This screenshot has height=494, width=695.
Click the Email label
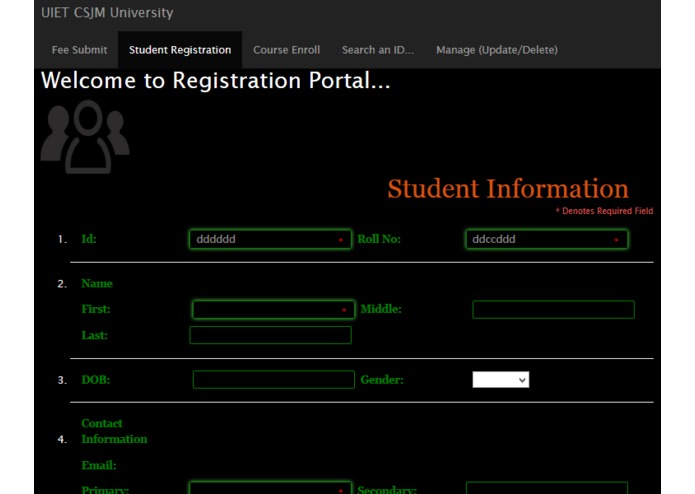tap(98, 465)
